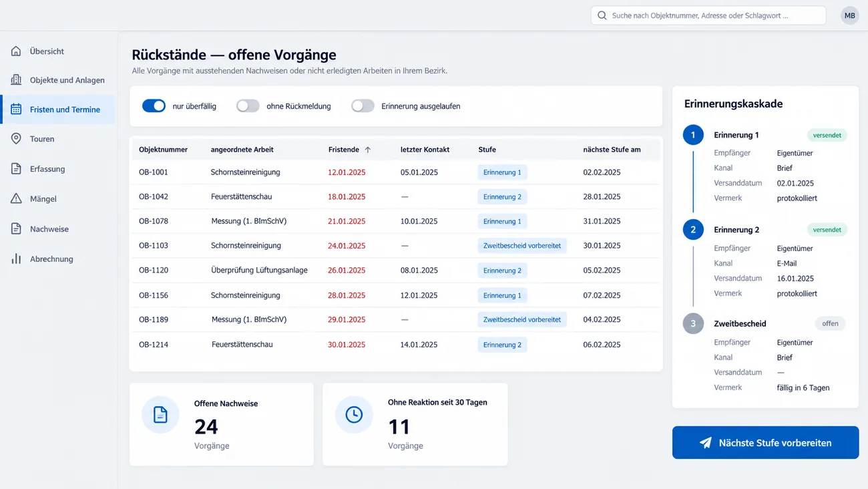Viewport: 868px width, 489px height.
Task: Enable the 'ohne Rückmeldung' toggle
Action: [248, 106]
